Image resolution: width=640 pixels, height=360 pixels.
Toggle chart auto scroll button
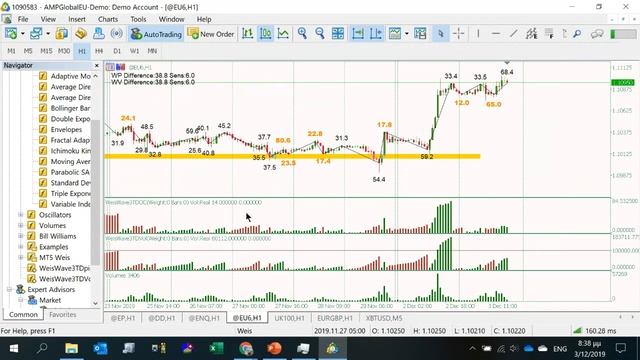(x=358, y=34)
